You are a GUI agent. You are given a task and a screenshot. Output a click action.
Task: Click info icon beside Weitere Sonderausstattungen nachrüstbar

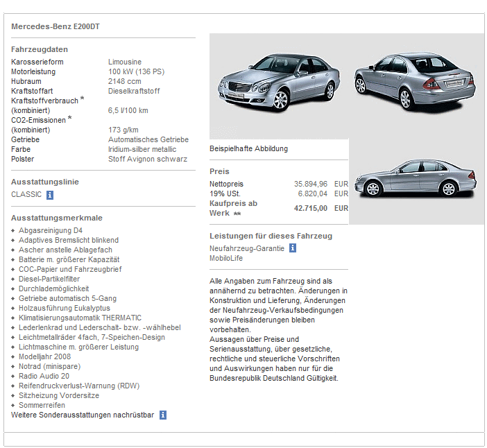pyautogui.click(x=163, y=415)
